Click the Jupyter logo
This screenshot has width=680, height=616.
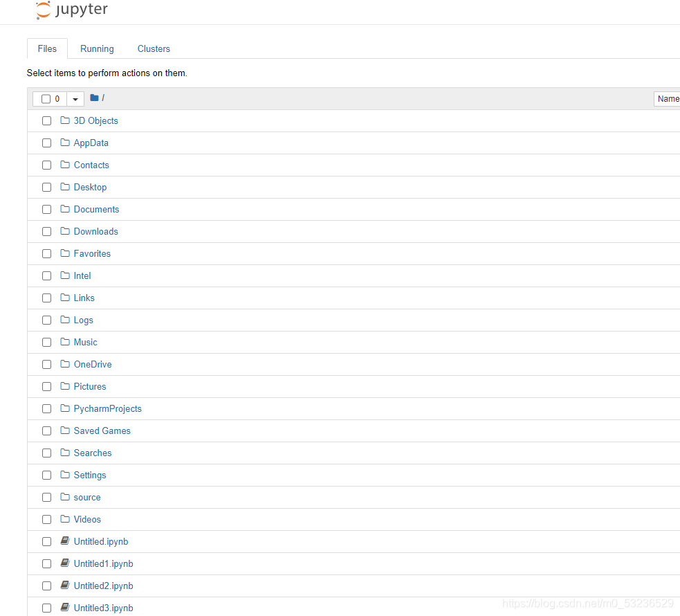tap(71, 10)
